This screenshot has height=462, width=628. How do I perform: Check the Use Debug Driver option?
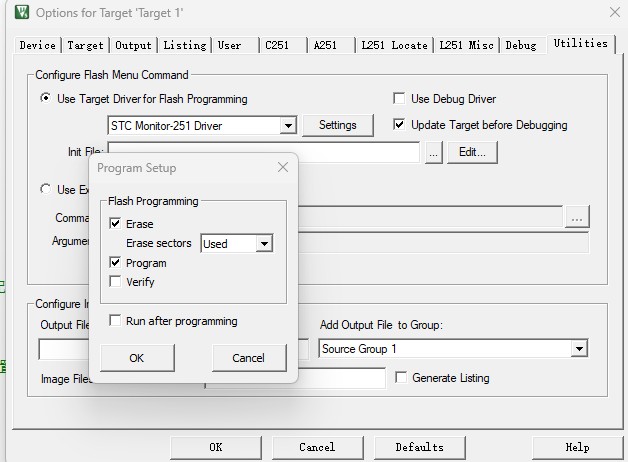click(x=400, y=99)
